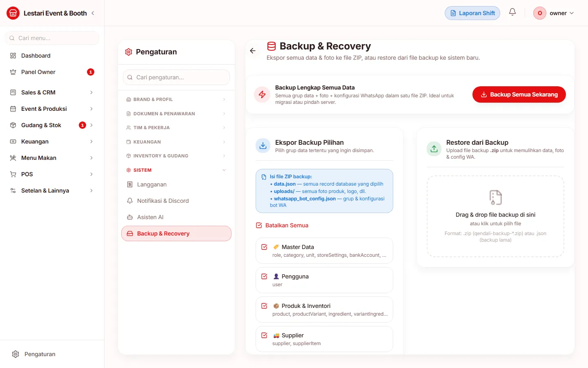Expand the INVENTORY & GUDANG section
Screen dimensions: 588x368
click(x=176, y=156)
